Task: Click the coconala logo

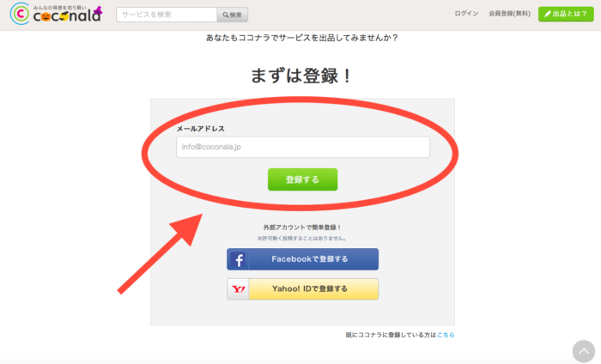Action: click(57, 14)
